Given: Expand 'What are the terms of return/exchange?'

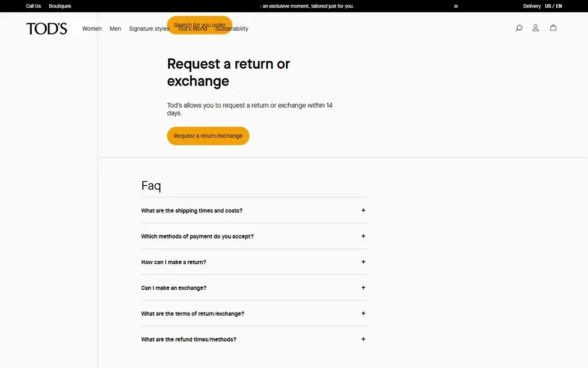Looking at the screenshot, I should point(254,314).
